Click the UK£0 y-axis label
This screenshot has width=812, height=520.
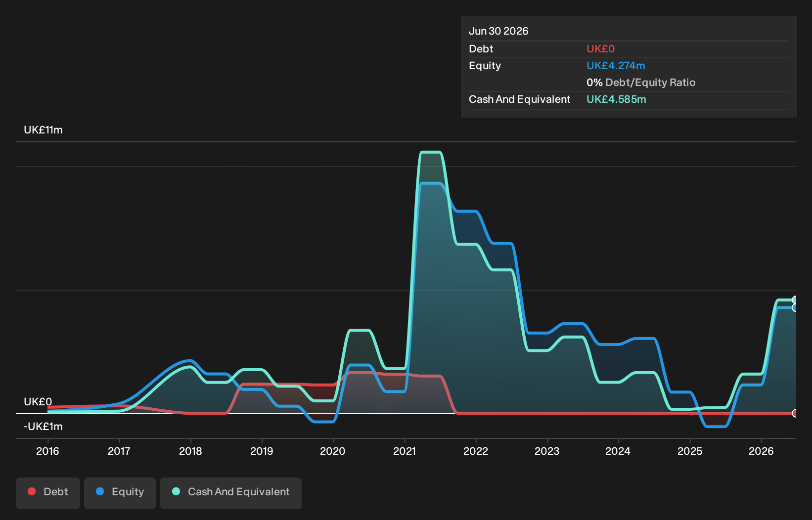(38, 402)
